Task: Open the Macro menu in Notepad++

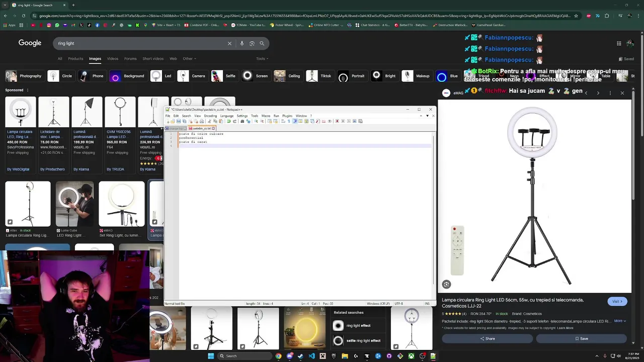Action: [x=266, y=116]
